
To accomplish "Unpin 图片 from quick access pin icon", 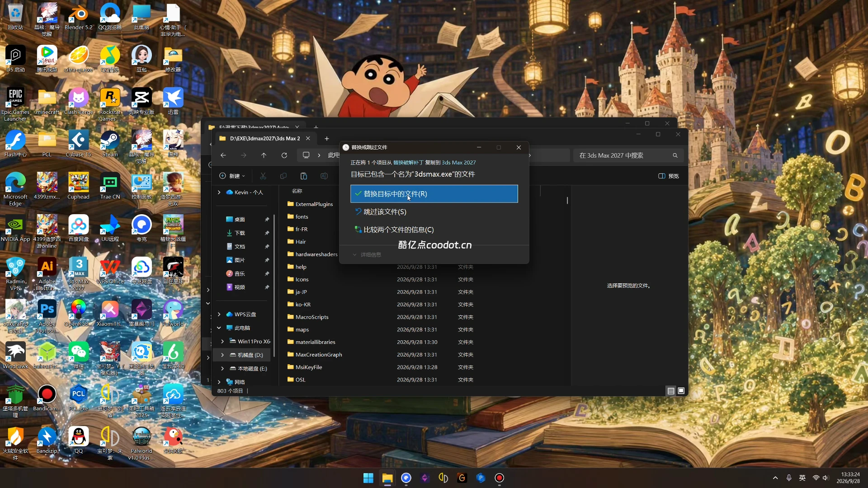I will (x=267, y=260).
